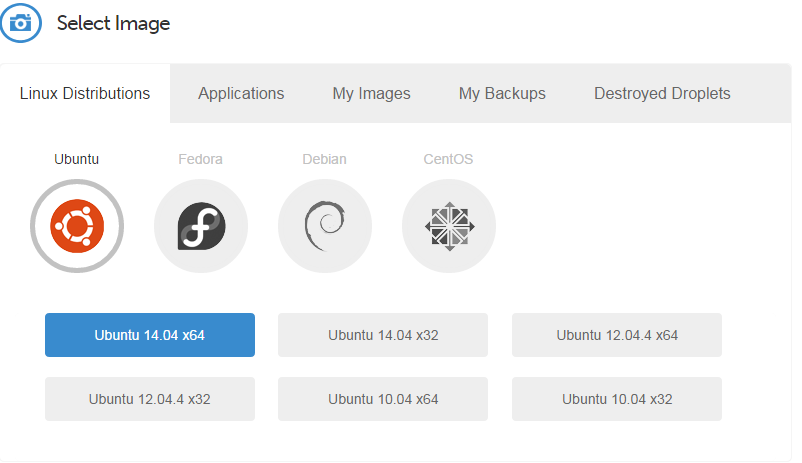Select the Ubuntu distribution logo

pyautogui.click(x=77, y=226)
